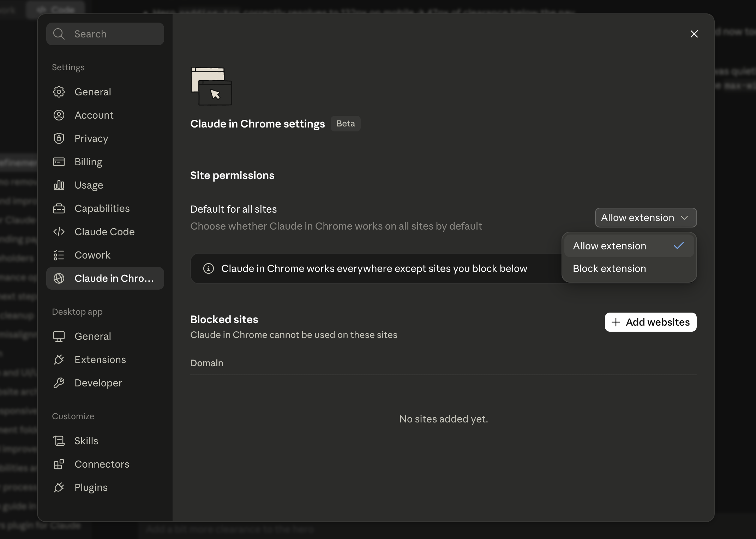Screen dimensions: 756x539
Task: Open the General settings page
Action: click(105, 92)
